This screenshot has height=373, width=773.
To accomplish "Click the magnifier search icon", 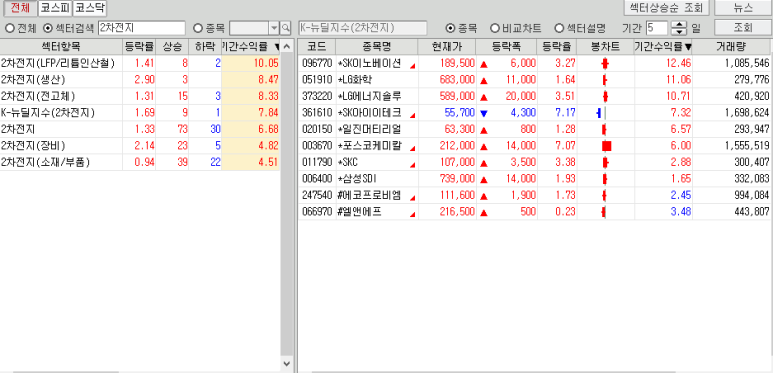I will click(286, 28).
